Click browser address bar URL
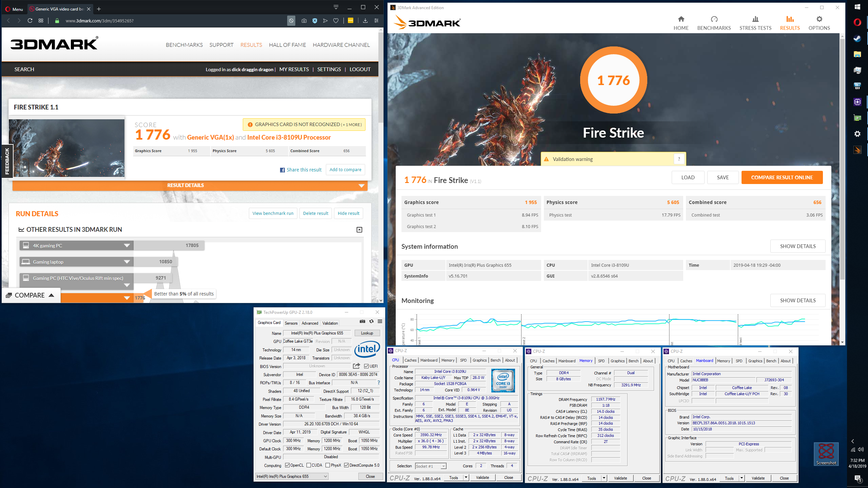Viewport: 868px width, 488px height. click(99, 21)
